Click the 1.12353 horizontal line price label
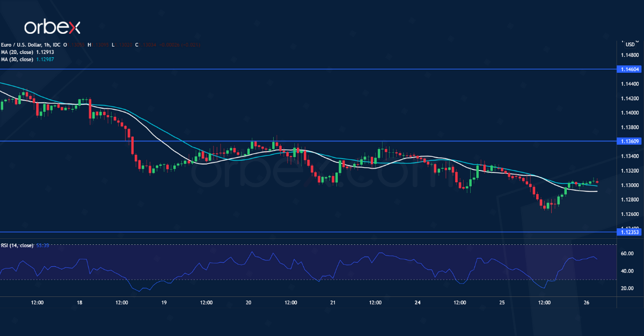This screenshot has width=644, height=336. [x=630, y=233]
